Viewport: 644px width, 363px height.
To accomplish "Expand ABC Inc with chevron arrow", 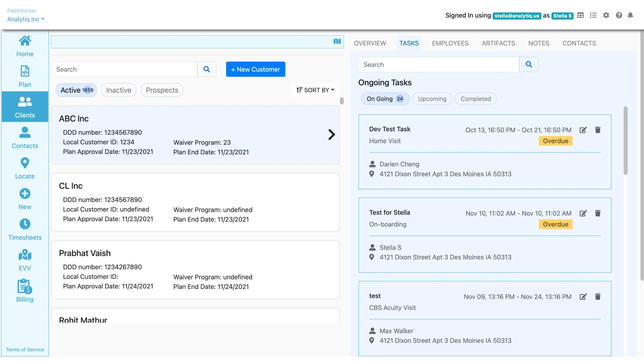I will (332, 135).
